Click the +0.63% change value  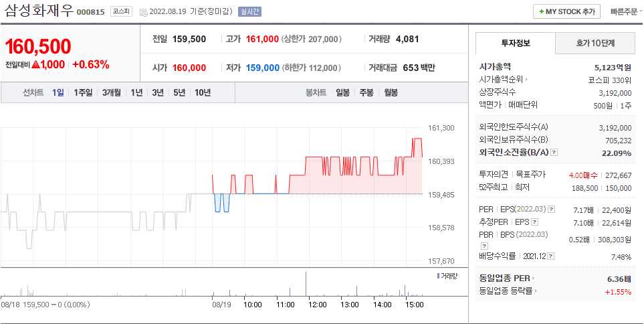[91, 64]
